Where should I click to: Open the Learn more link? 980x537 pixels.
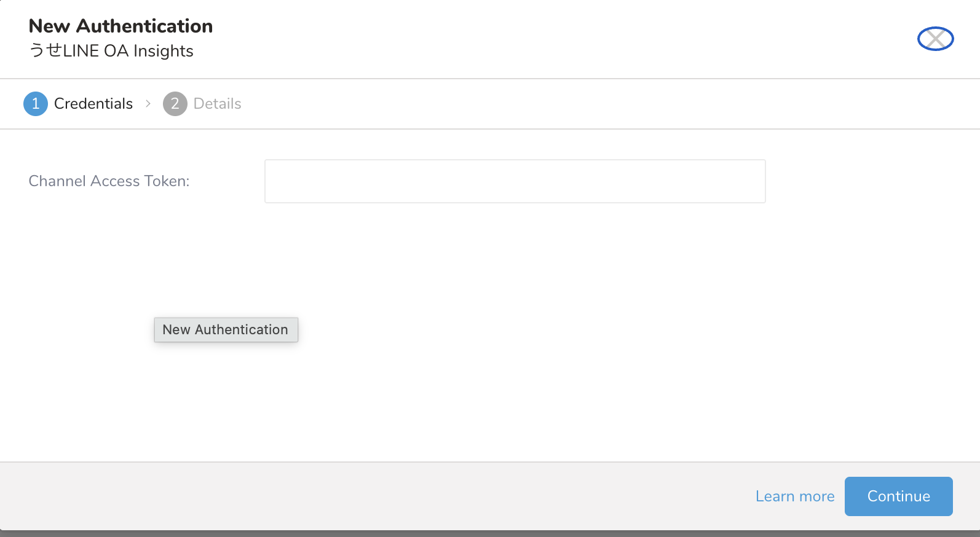tap(794, 496)
